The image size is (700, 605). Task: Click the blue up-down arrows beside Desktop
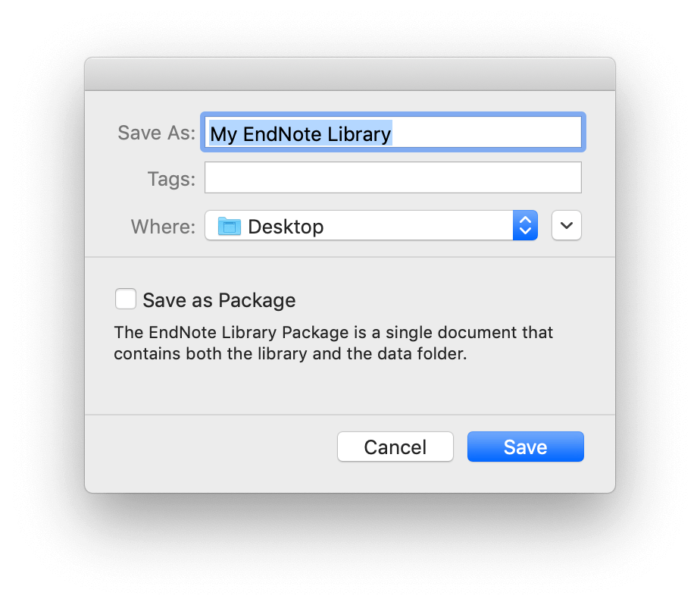click(525, 225)
